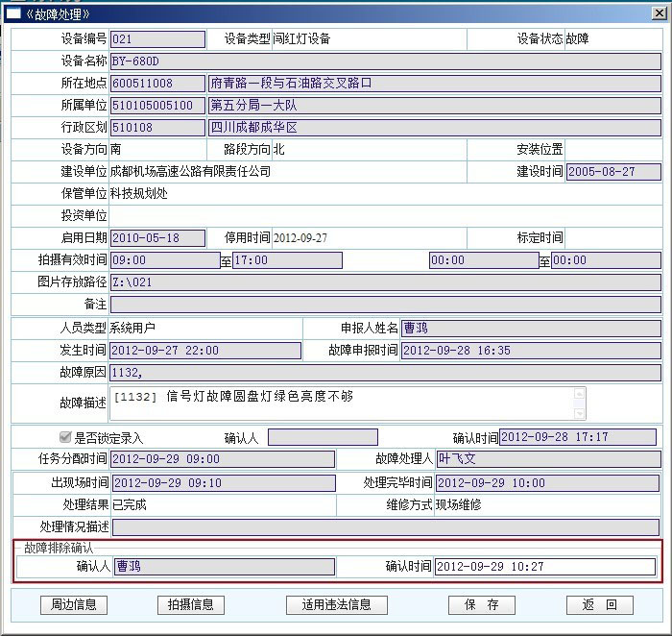Click the 适用违法信息 button
Screen dimensions: 672x636
(336, 604)
